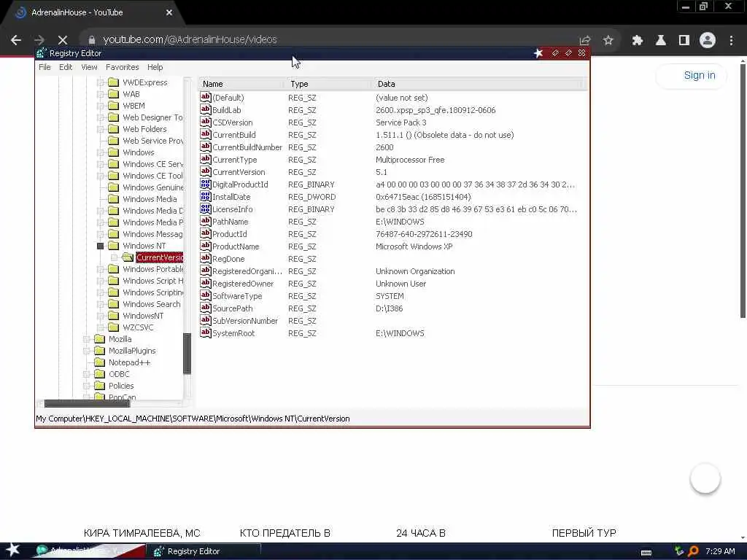The height and width of the screenshot is (560, 747).
Task: Click the registry tree vertical scrollbar thumb
Action: [x=187, y=354]
